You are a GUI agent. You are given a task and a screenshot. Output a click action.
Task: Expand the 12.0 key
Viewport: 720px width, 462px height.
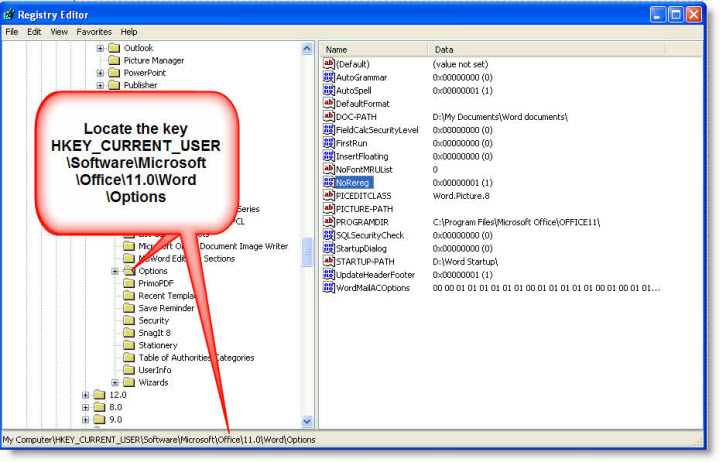[85, 395]
